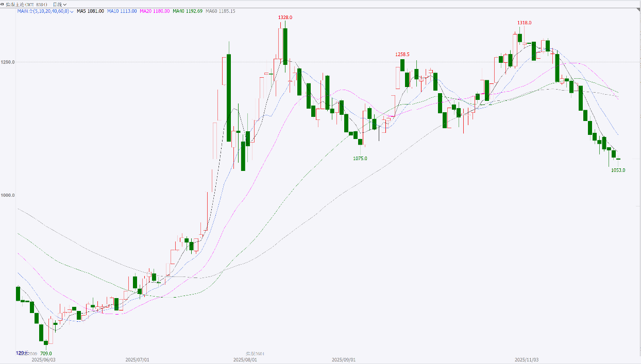This screenshot has height=364, width=641.
Task: Select the MA5 1081.00 legend label
Action: [x=90, y=11]
